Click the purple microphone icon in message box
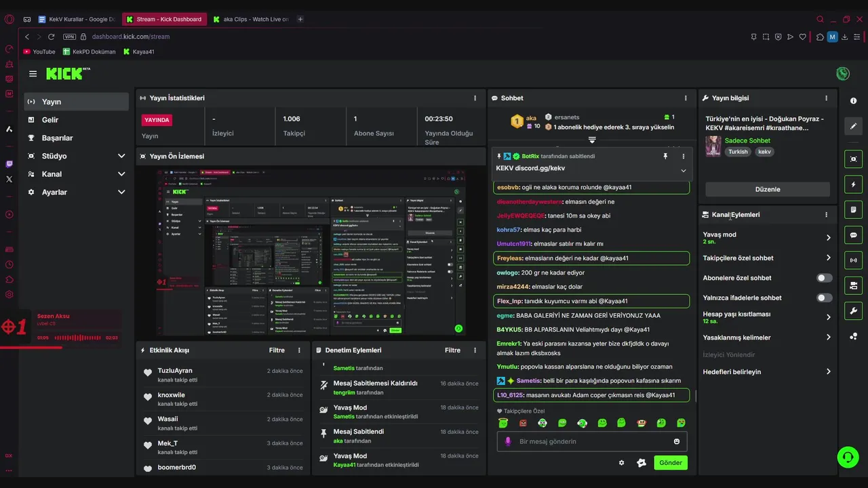Screen dimensions: 868x488 [x=507, y=441]
